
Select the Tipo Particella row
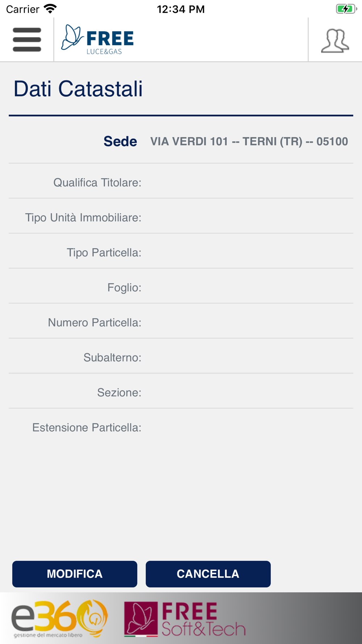click(x=181, y=251)
